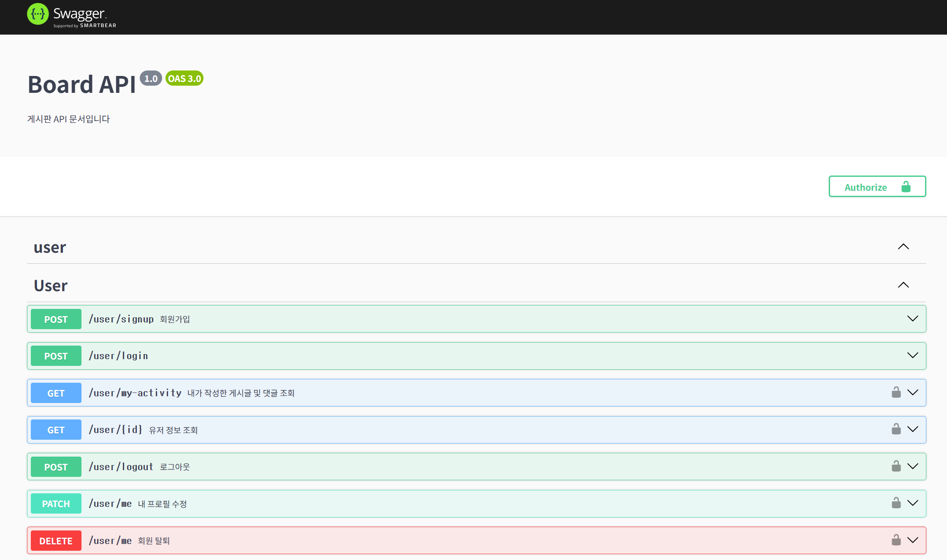Image resolution: width=947 pixels, height=560 pixels.
Task: Click the PATCH method badge
Action: (56, 503)
